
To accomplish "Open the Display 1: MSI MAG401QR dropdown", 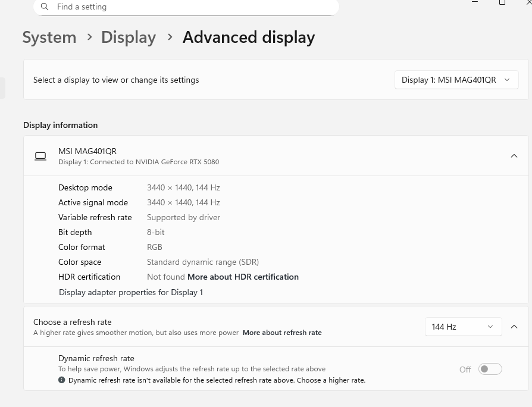I will (x=456, y=80).
